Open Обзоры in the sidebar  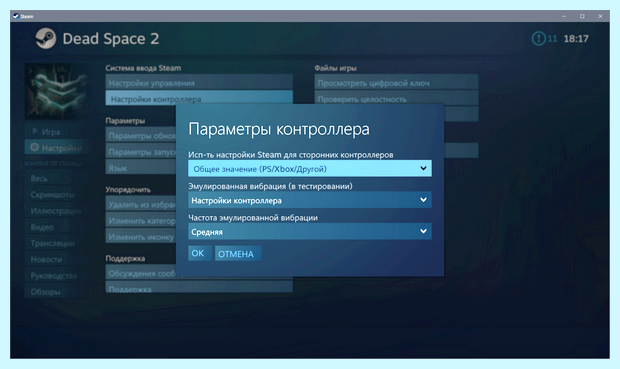pyautogui.click(x=56, y=292)
